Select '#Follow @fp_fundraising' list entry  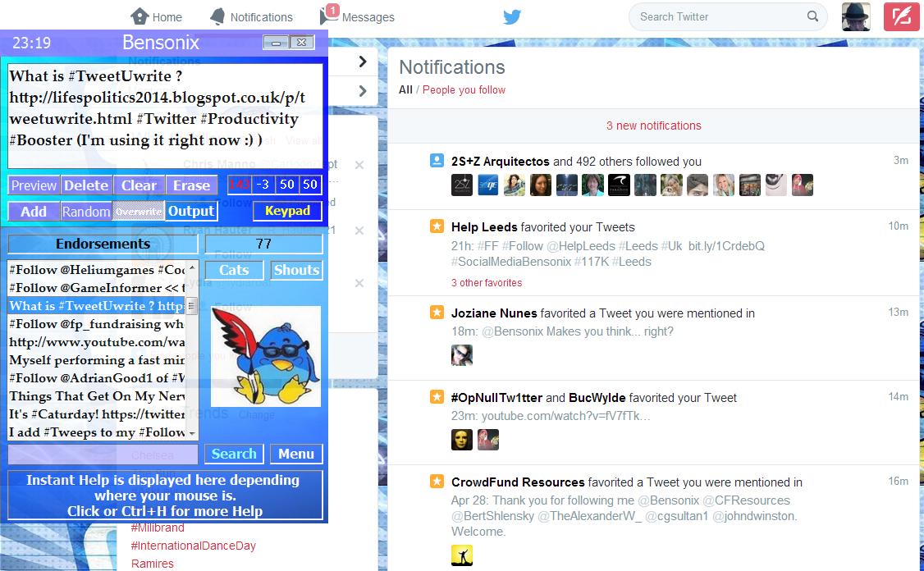[97, 323]
